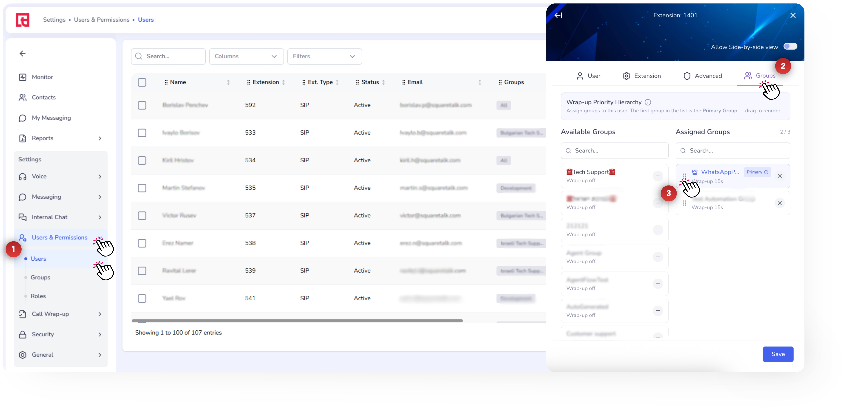This screenshot has height=407, width=868.
Task: Click the Save button
Action: (778, 354)
